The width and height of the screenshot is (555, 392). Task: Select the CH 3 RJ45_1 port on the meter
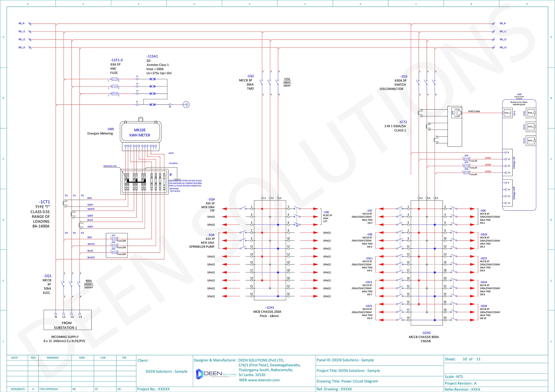click(x=531, y=127)
